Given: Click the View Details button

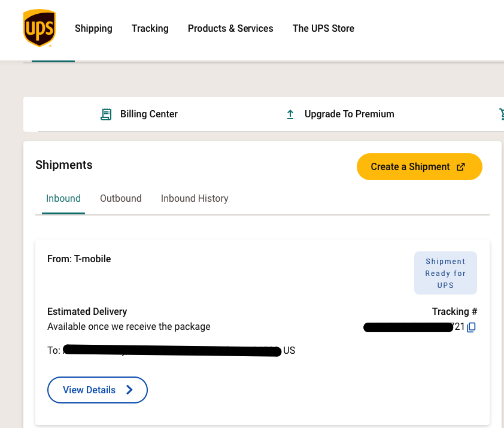Looking at the screenshot, I should tap(98, 390).
